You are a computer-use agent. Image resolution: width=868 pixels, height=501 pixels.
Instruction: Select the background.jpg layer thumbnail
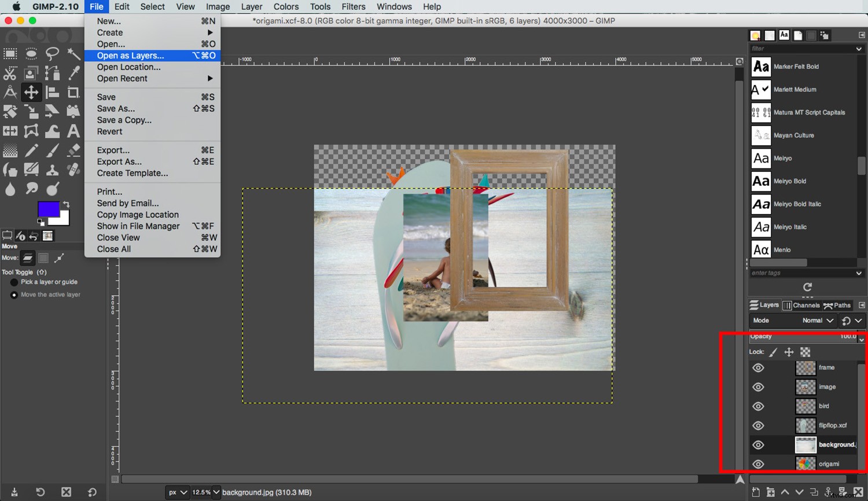[806, 444]
